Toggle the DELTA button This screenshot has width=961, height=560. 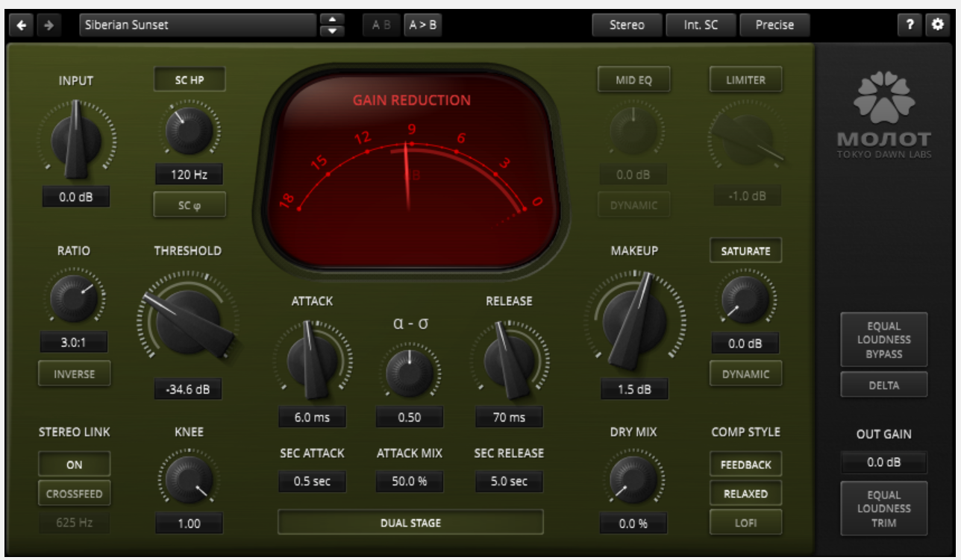(x=884, y=386)
